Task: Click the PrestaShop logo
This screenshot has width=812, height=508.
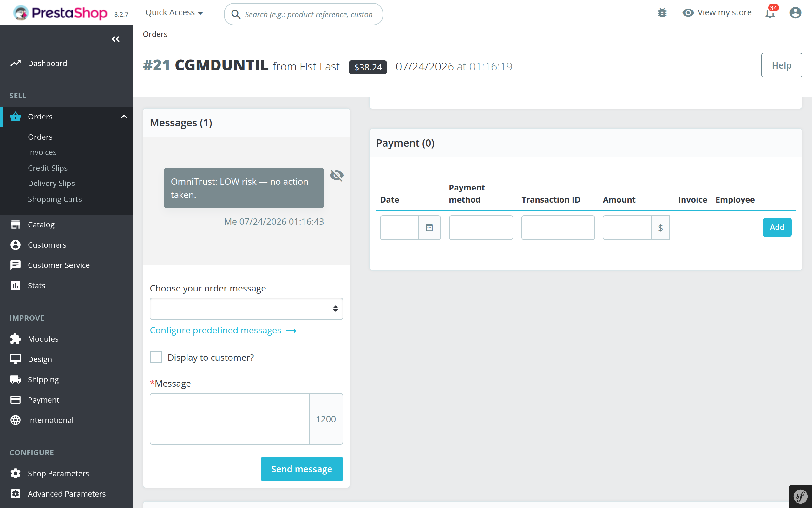Action: (60, 13)
